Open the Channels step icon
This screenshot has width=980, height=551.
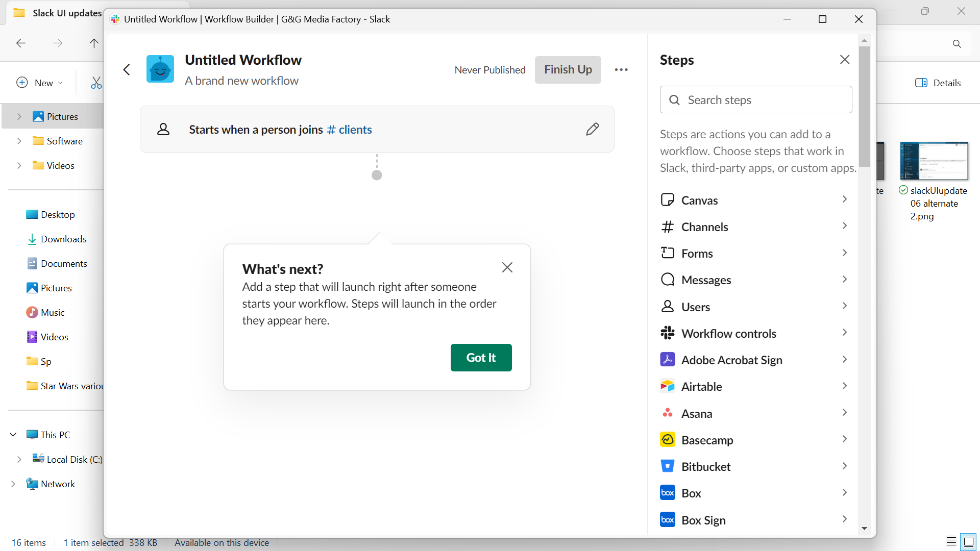(x=668, y=227)
